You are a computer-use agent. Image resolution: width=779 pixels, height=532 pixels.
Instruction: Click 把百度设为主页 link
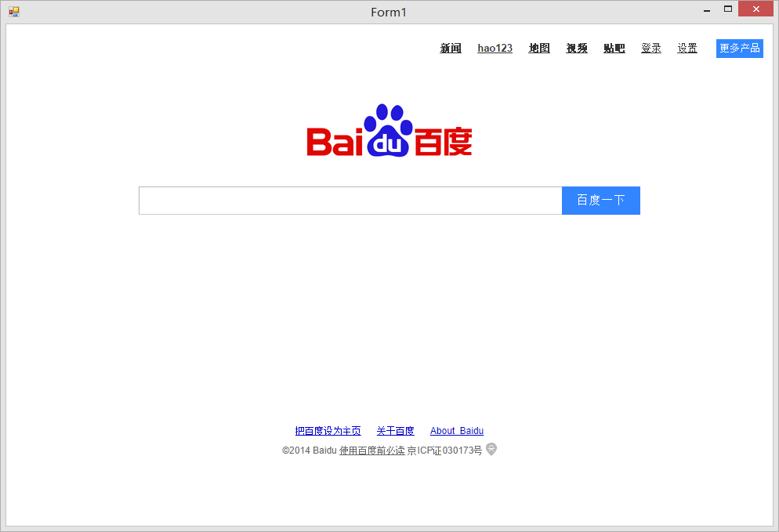coord(328,431)
